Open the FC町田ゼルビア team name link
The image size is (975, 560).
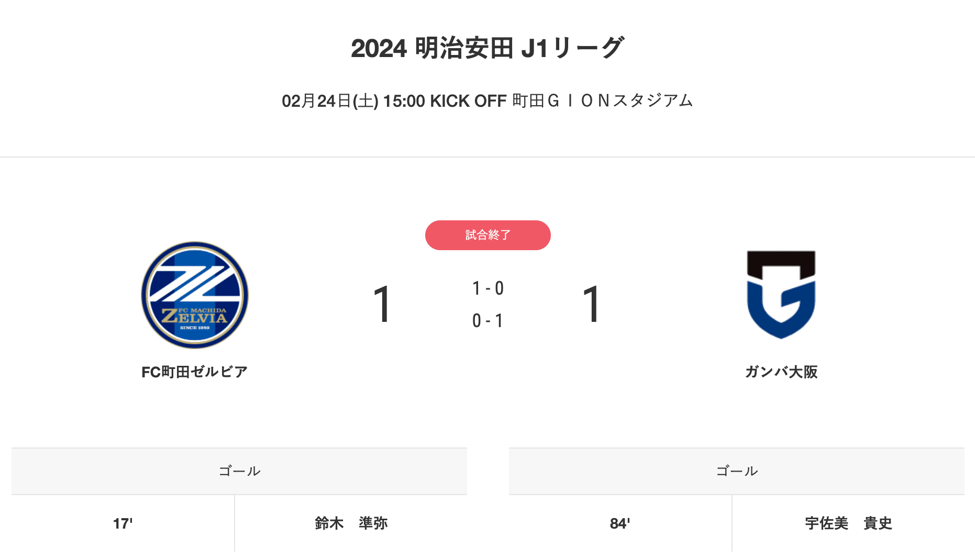coord(194,372)
